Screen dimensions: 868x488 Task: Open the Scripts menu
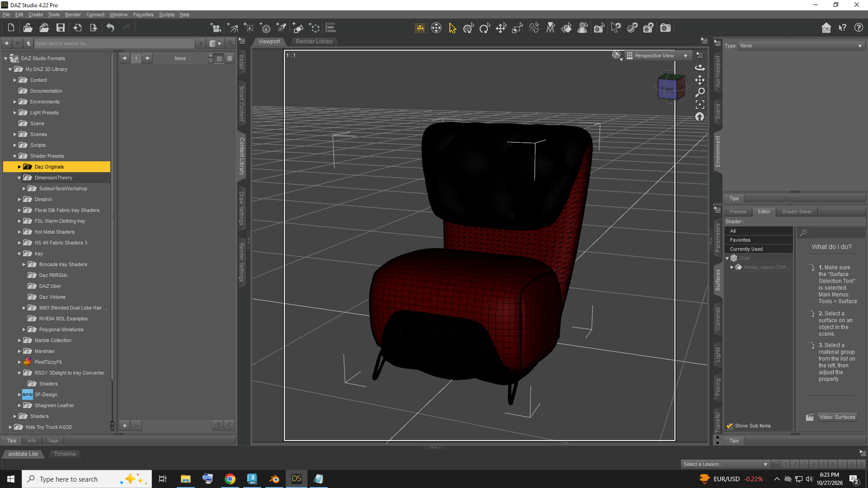point(166,14)
